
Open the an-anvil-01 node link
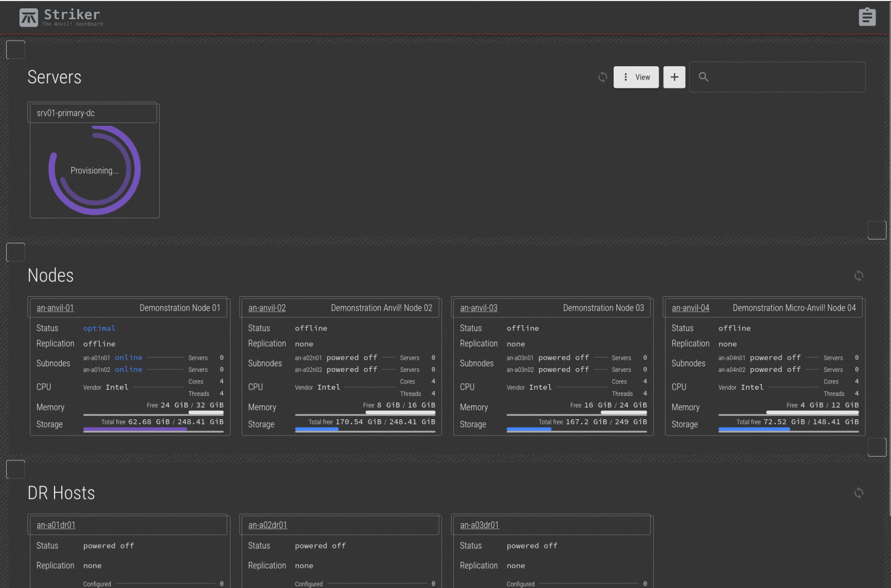click(x=55, y=308)
